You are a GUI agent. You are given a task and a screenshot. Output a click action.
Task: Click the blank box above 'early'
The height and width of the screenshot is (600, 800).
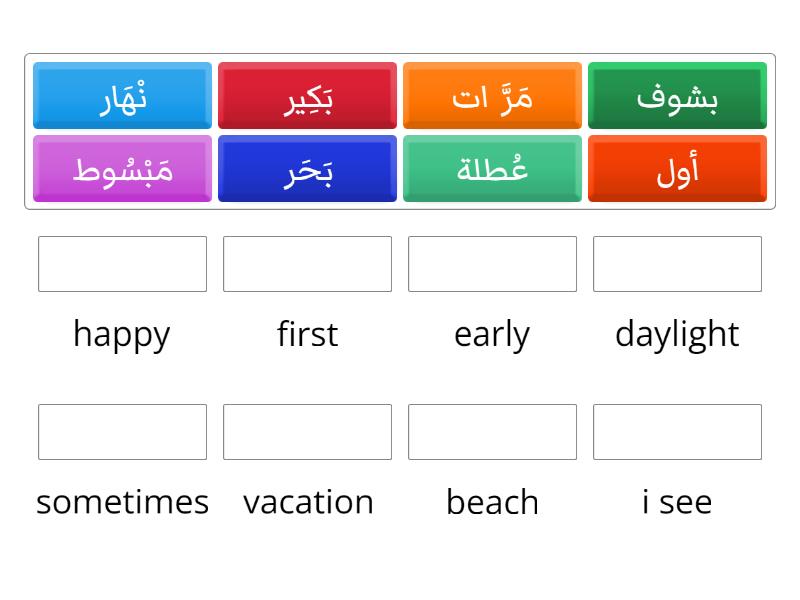[492, 264]
